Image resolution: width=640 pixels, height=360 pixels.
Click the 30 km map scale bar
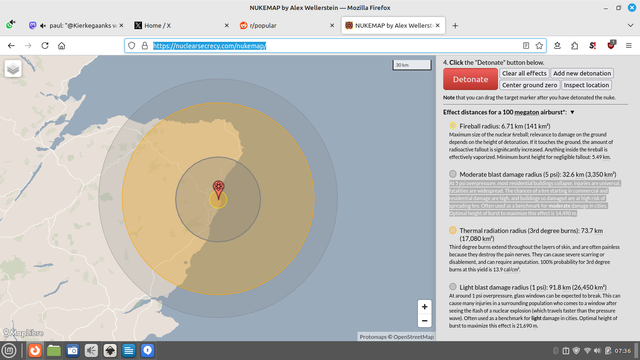tap(412, 65)
